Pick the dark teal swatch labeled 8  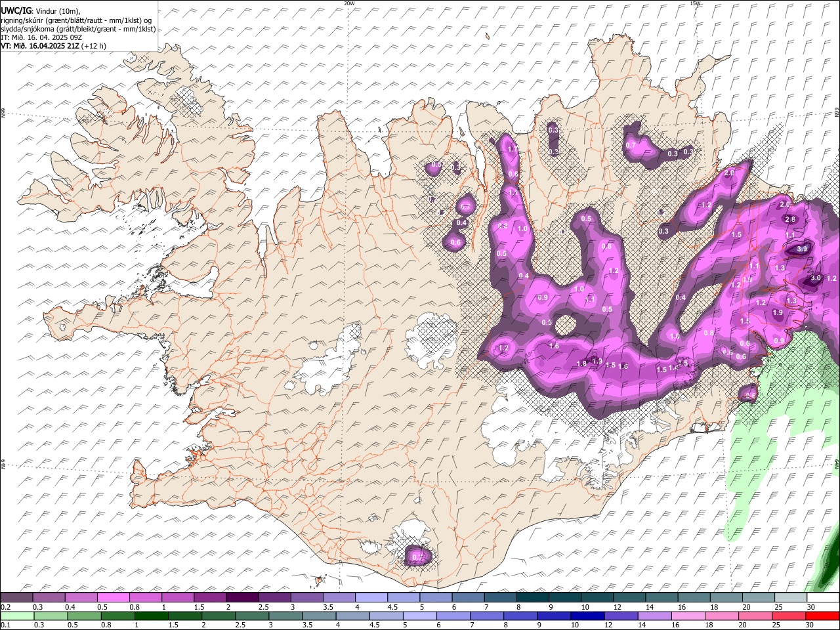(533, 598)
